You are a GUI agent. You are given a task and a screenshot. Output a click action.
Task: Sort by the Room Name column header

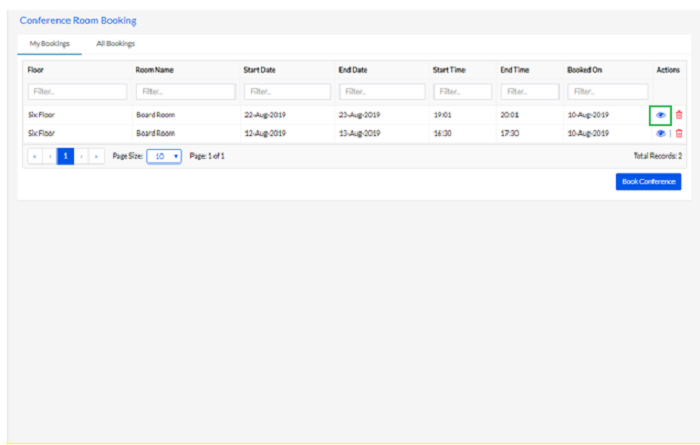[x=154, y=70]
